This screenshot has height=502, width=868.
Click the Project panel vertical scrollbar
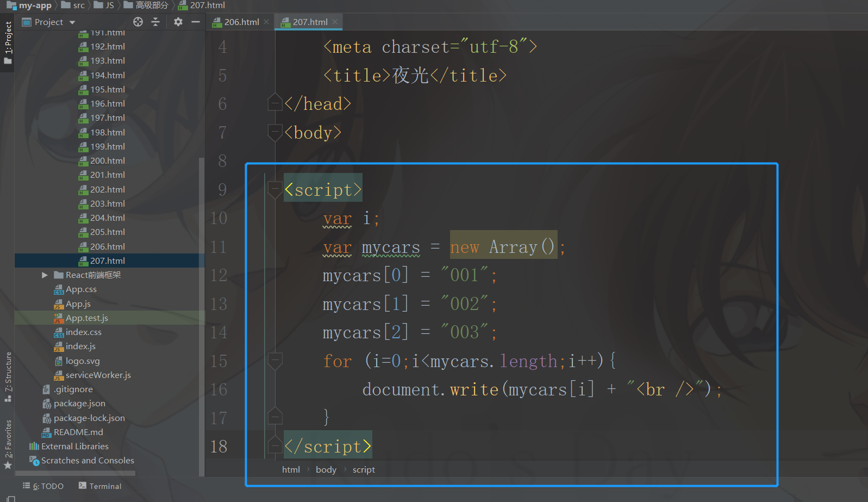tap(202, 317)
